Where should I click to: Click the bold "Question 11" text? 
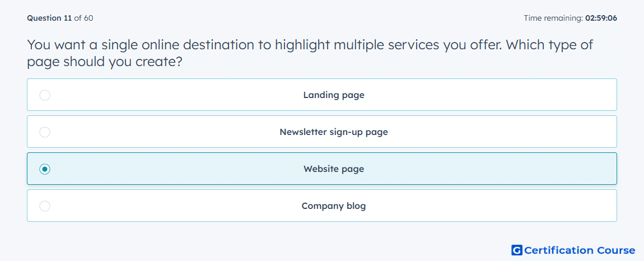(x=50, y=18)
